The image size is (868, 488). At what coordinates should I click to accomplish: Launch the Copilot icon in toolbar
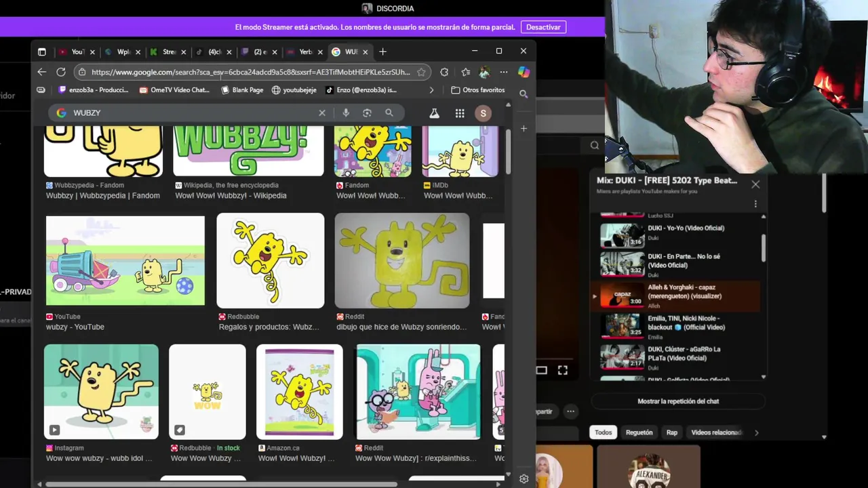click(524, 72)
